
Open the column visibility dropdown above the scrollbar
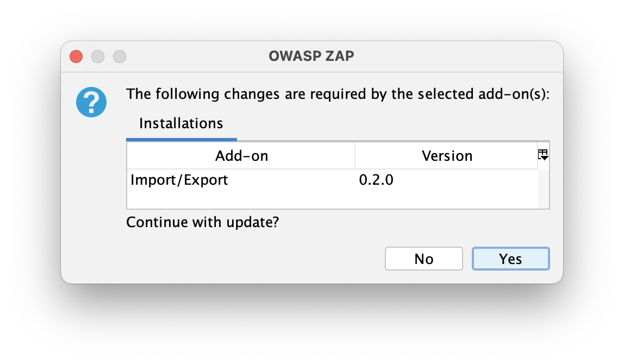tap(543, 155)
